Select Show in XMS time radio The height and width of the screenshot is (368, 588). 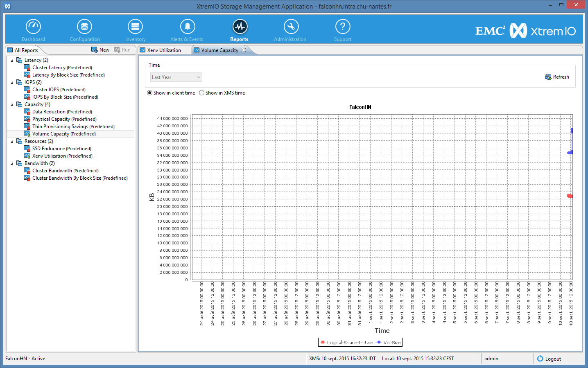pos(201,93)
